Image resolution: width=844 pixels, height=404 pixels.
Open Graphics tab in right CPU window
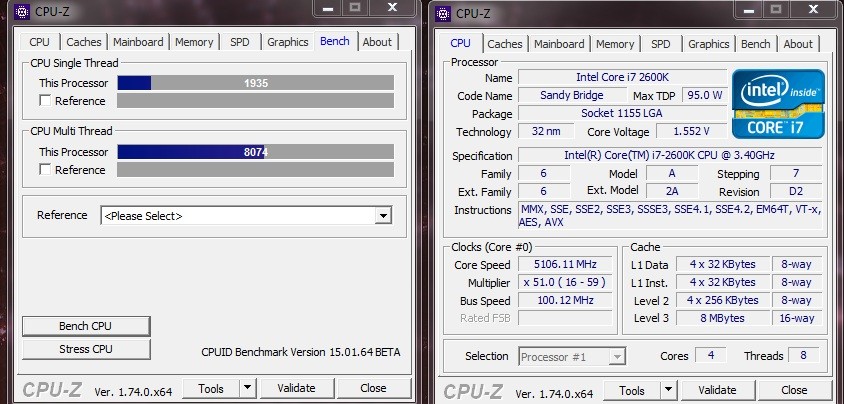[x=709, y=44]
